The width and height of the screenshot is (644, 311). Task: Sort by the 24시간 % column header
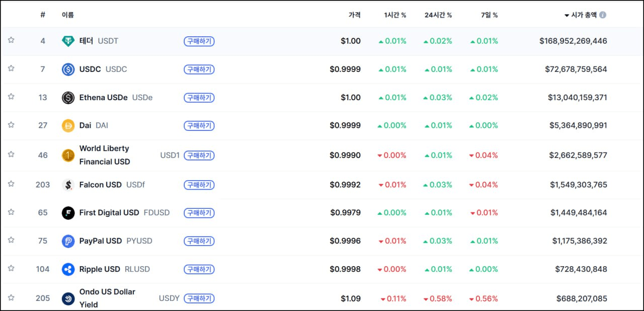(438, 15)
